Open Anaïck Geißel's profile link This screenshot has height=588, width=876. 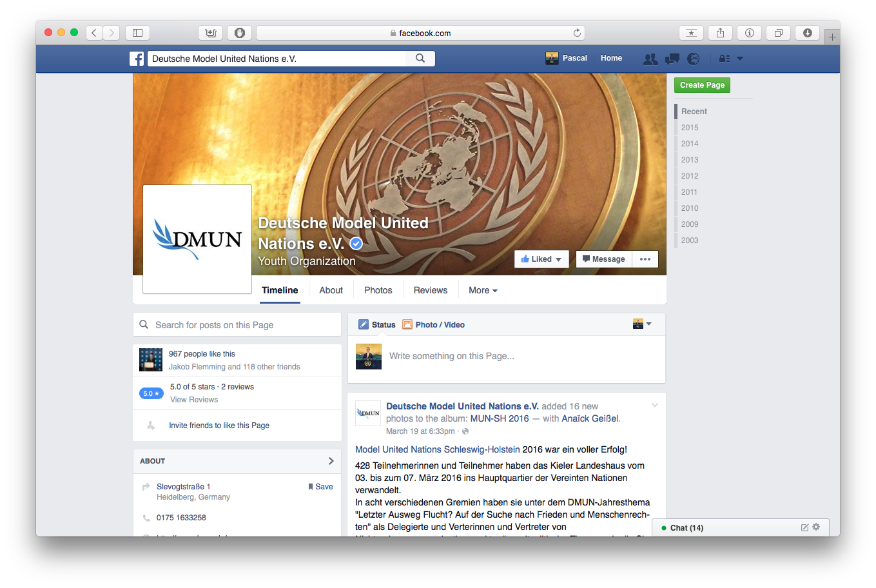590,418
